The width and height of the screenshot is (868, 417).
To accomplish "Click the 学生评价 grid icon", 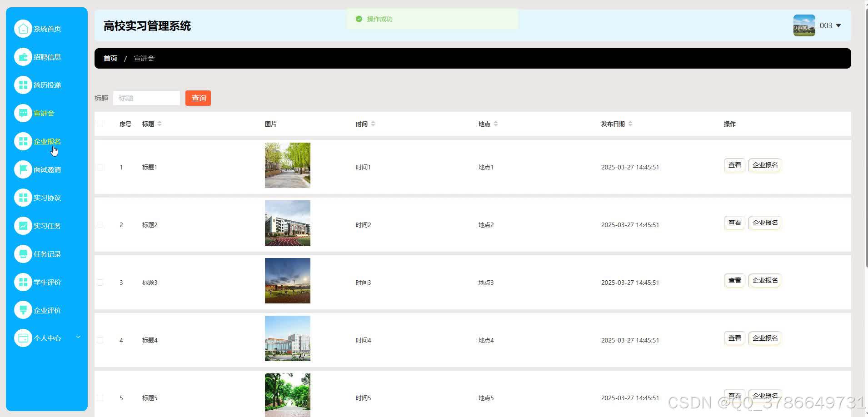I will tap(23, 282).
